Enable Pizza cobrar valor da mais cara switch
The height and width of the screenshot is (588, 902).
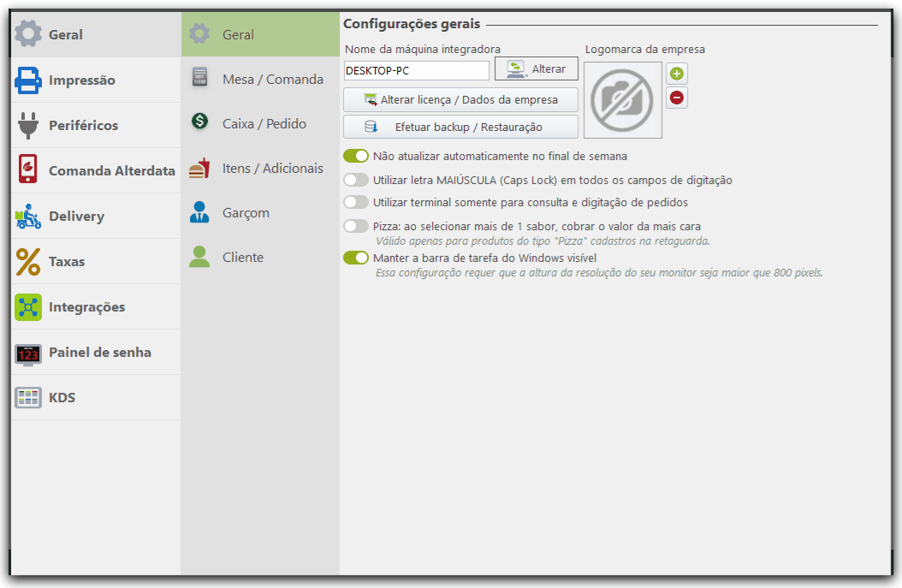point(356,226)
